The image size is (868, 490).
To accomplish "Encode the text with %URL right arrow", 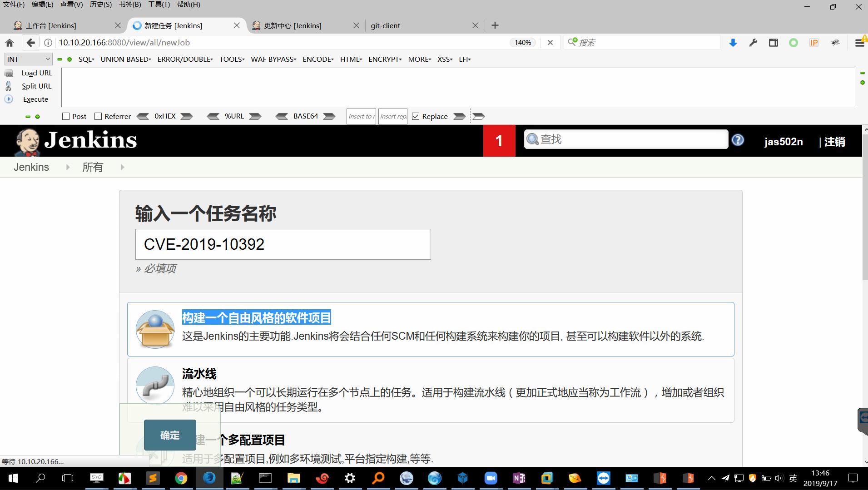I will pos(255,116).
